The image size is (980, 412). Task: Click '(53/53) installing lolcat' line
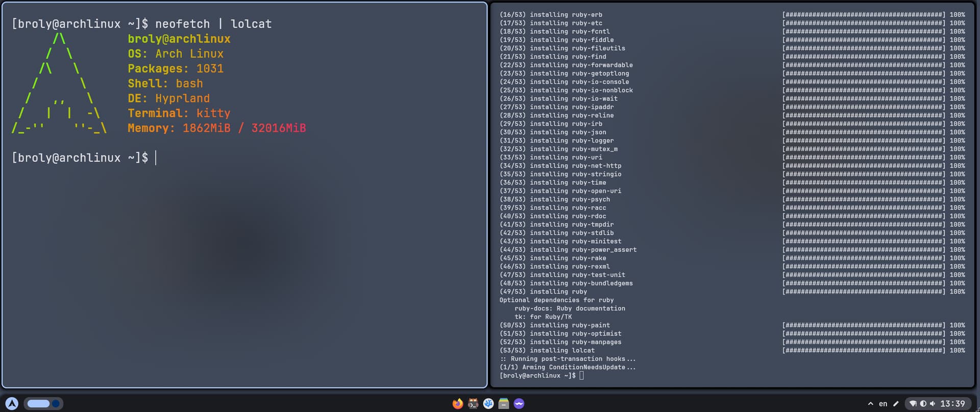point(547,351)
